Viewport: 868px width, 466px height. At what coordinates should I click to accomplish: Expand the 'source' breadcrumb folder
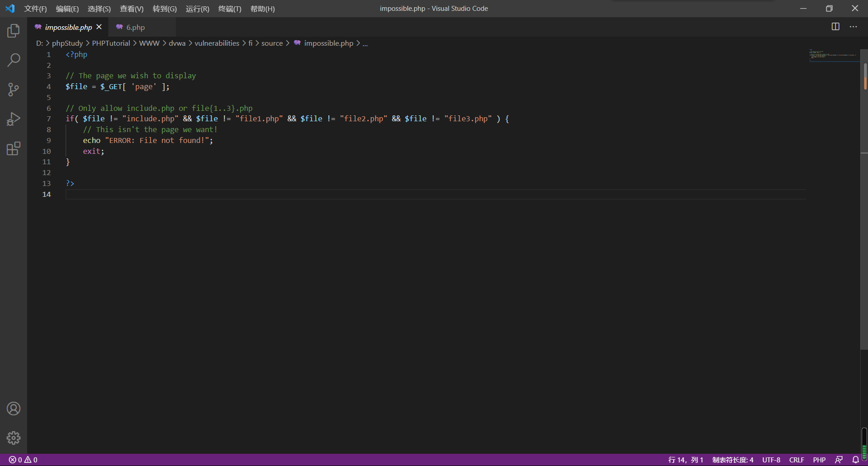click(x=272, y=43)
